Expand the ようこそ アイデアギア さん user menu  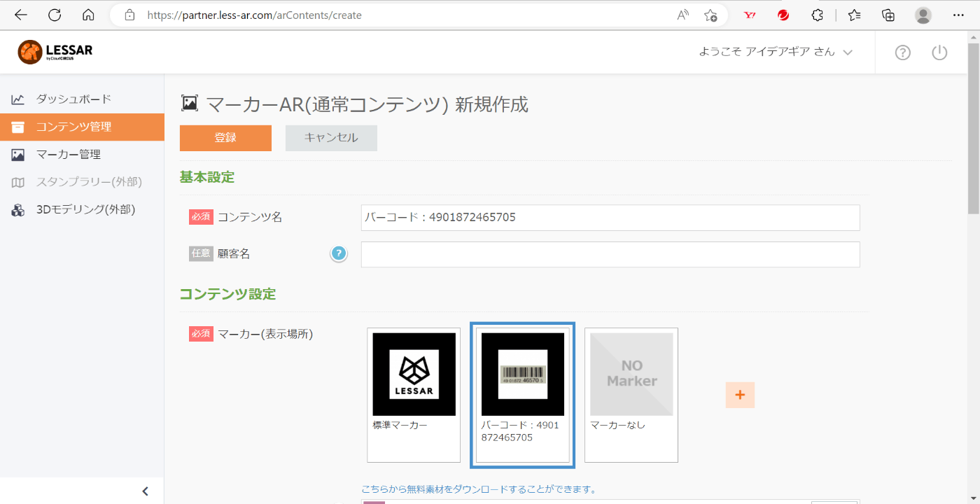[x=776, y=52]
